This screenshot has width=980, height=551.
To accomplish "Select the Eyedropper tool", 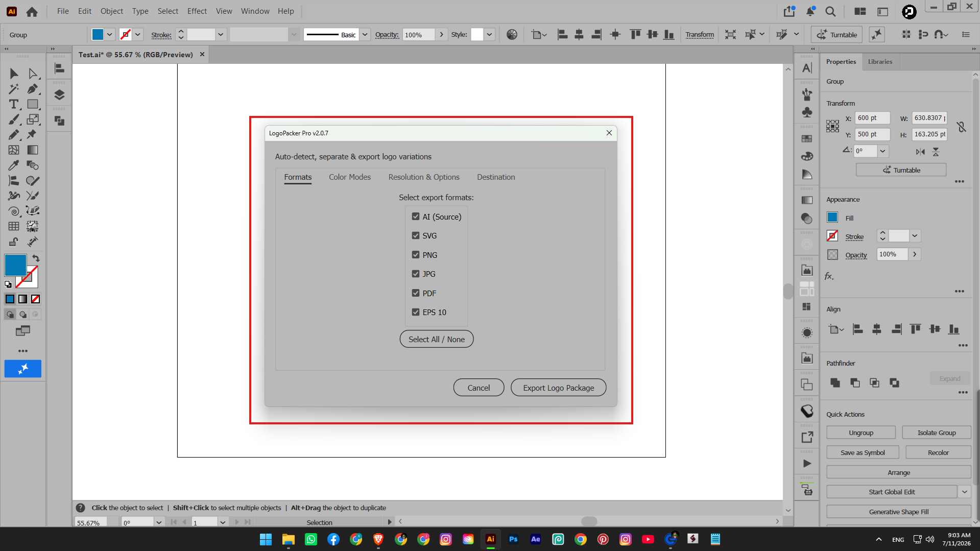I will [x=14, y=165].
